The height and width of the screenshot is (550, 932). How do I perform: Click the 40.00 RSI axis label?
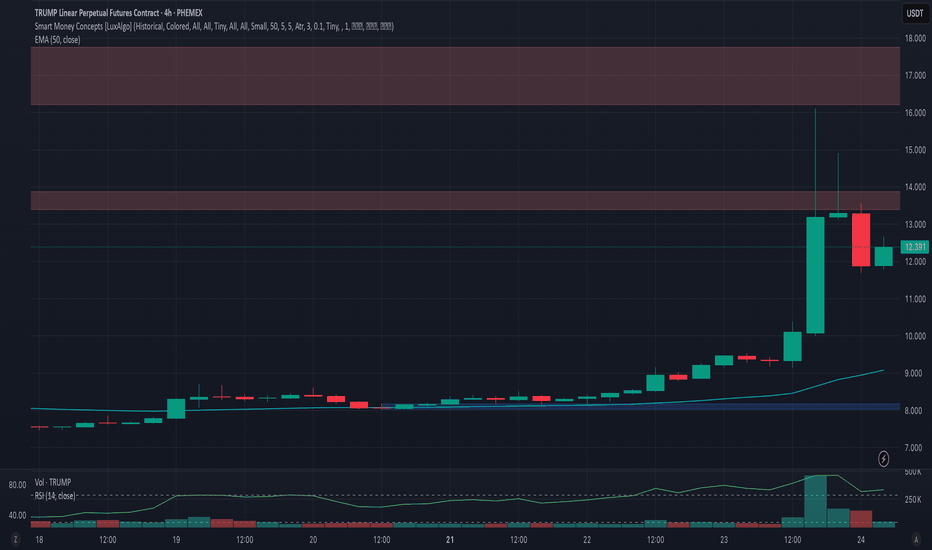tap(17, 516)
